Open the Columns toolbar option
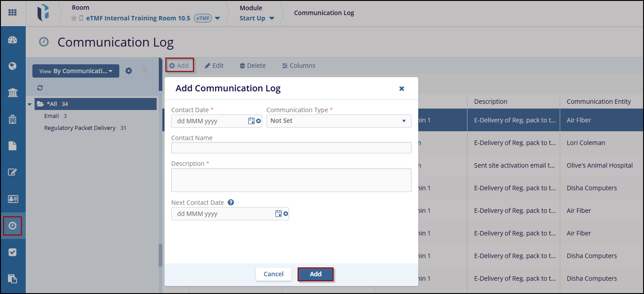 298,66
